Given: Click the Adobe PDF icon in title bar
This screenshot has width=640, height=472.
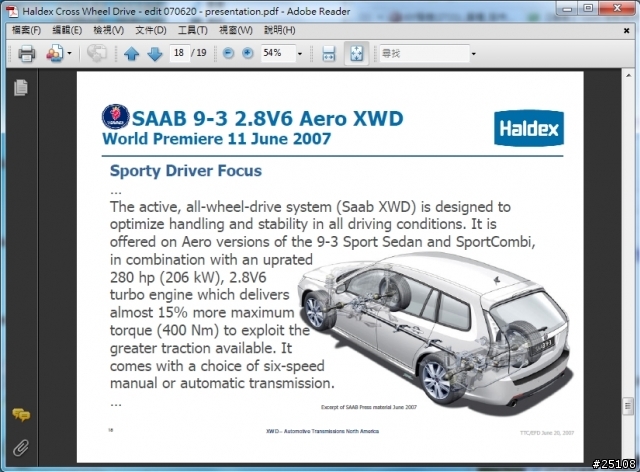Looking at the screenshot, I should tap(13, 11).
